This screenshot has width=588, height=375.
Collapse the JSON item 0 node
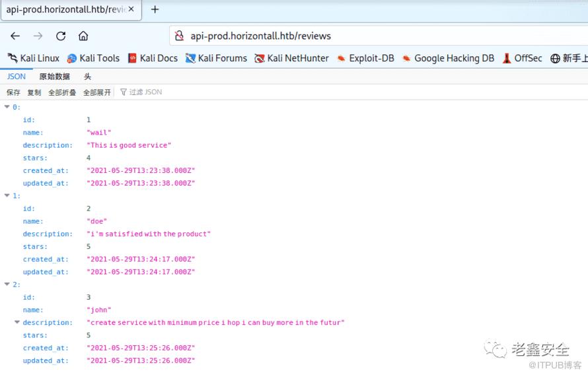(7, 107)
